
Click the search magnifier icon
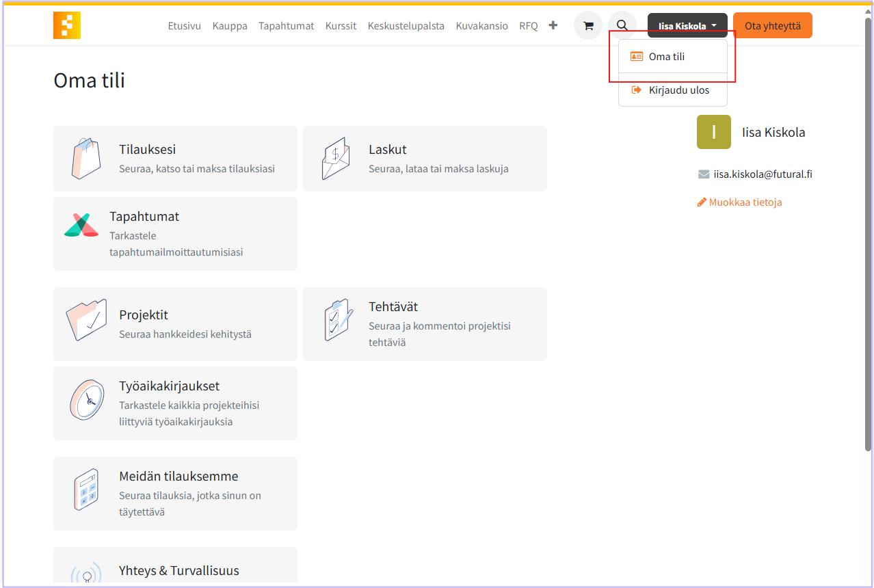[x=622, y=26]
